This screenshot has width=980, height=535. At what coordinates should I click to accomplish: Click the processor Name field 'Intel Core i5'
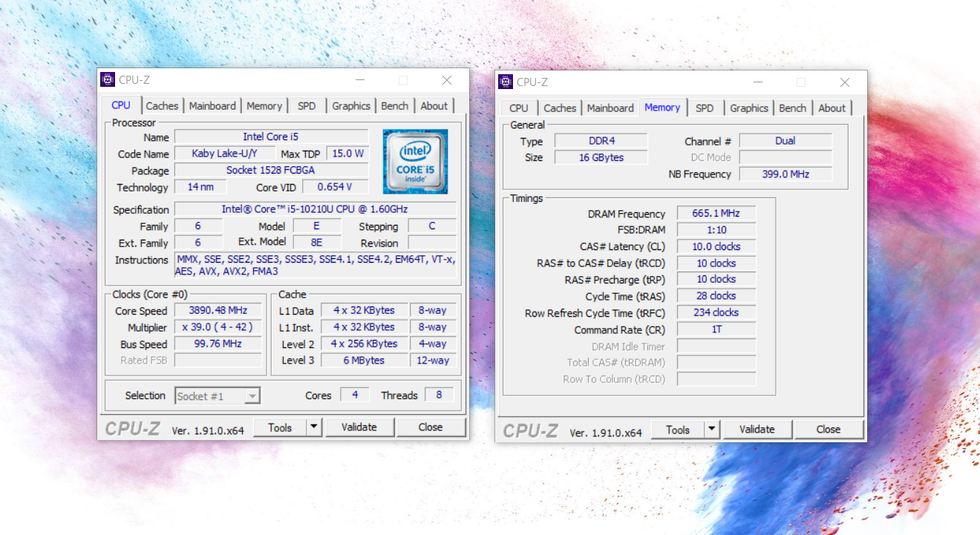pyautogui.click(x=272, y=137)
